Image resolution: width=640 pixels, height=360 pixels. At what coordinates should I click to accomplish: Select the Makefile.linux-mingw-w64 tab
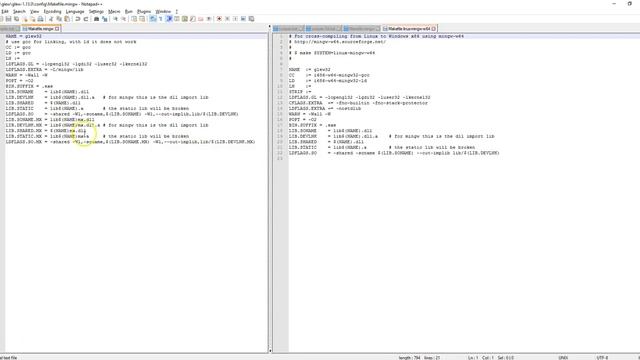coord(409,29)
